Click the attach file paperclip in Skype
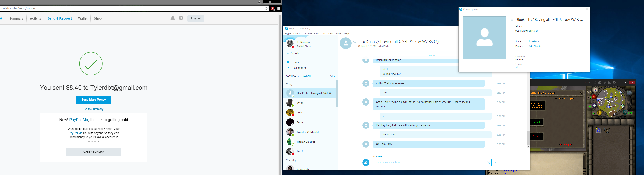 (x=366, y=163)
